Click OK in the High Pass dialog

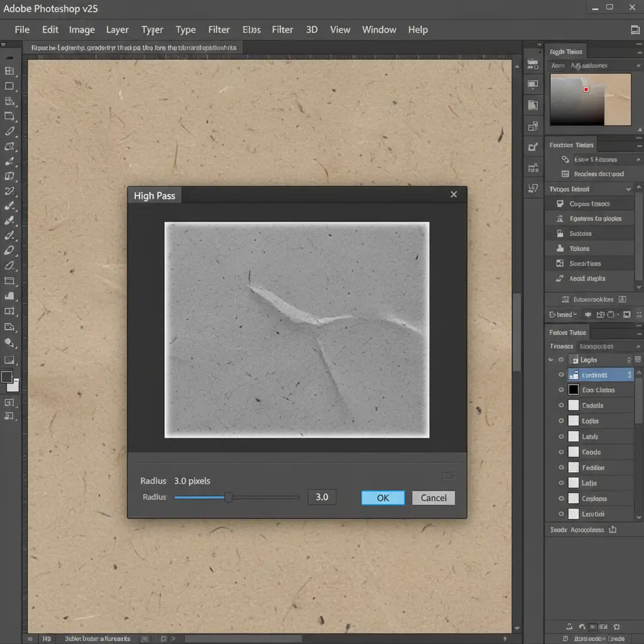(382, 497)
